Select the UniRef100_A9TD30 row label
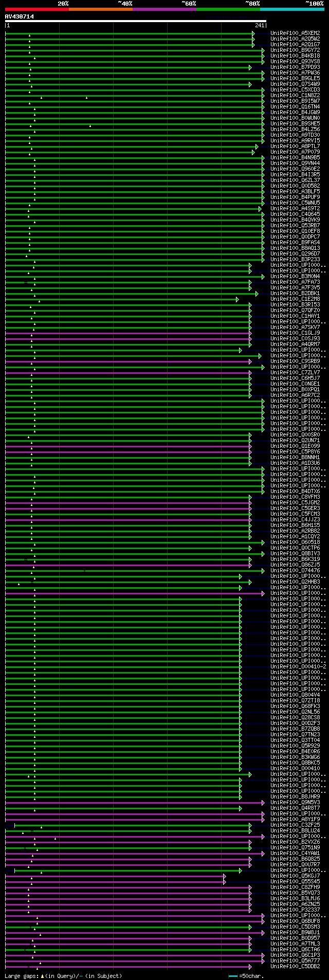 tap(295, 135)
